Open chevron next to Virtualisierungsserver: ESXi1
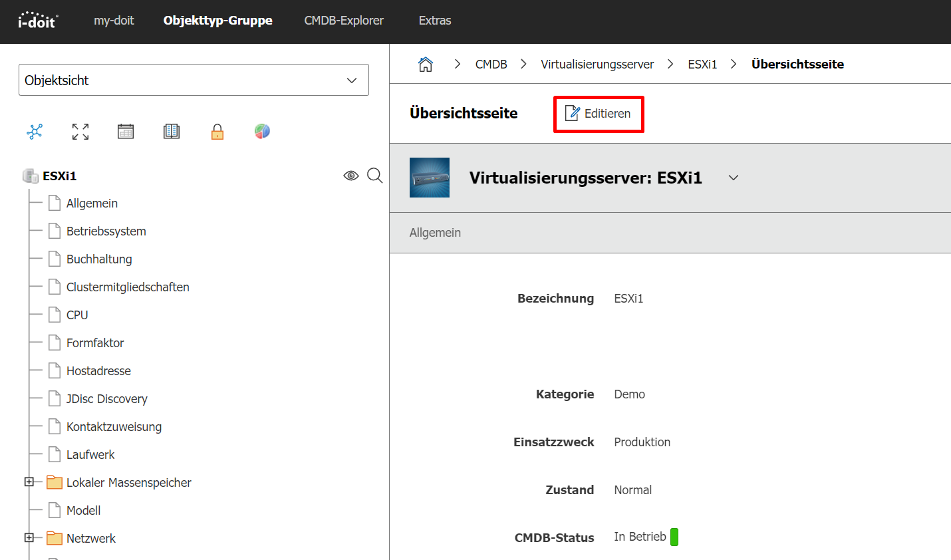This screenshot has width=951, height=560. (734, 178)
